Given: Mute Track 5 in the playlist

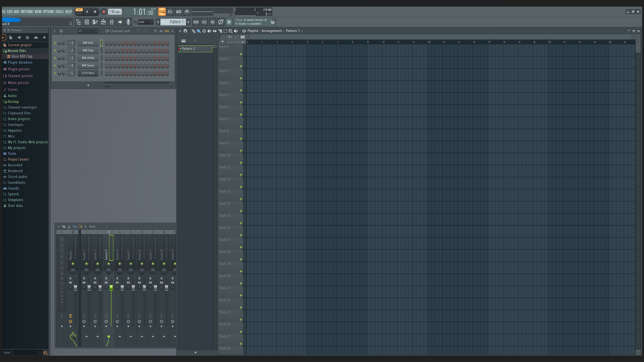Looking at the screenshot, I should (x=241, y=102).
